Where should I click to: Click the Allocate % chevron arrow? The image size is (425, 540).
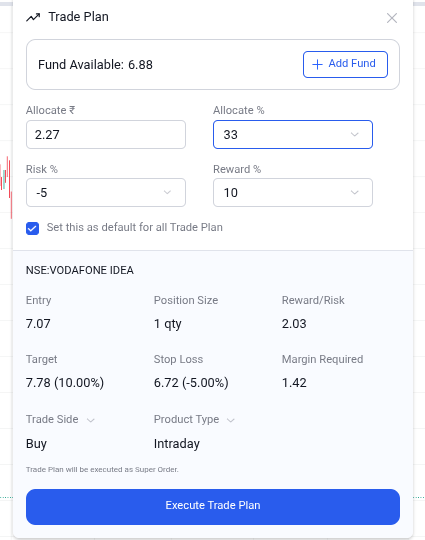(x=354, y=135)
